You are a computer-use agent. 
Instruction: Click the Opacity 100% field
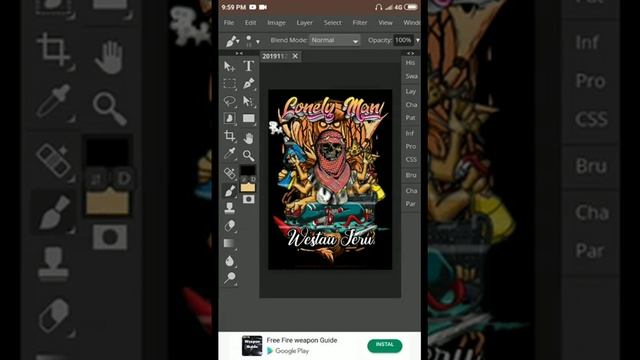403,40
